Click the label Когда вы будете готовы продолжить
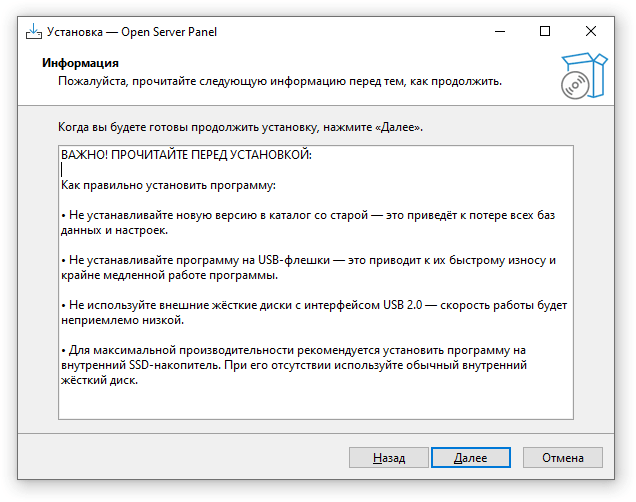Screen dimensions: 636x502 (x=240, y=127)
